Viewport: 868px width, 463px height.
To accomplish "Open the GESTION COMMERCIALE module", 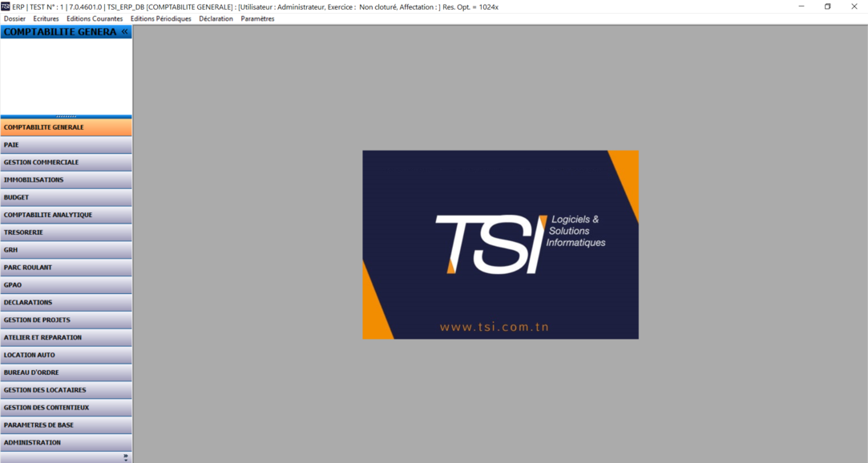I will click(66, 163).
